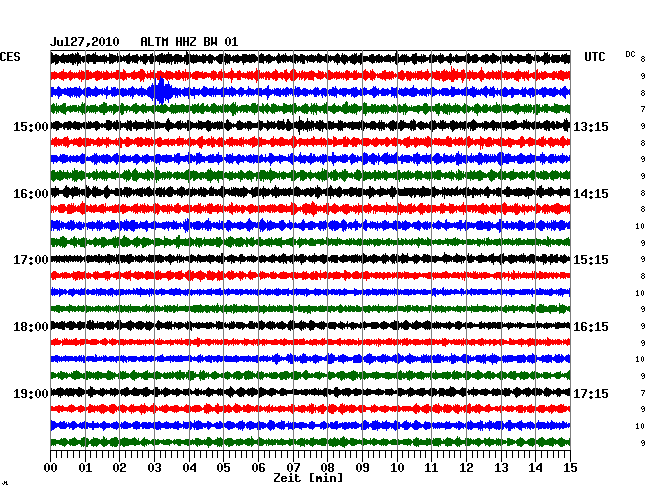Click the 16:00 local time label
The height and width of the screenshot is (494, 650).
pyautogui.click(x=31, y=194)
